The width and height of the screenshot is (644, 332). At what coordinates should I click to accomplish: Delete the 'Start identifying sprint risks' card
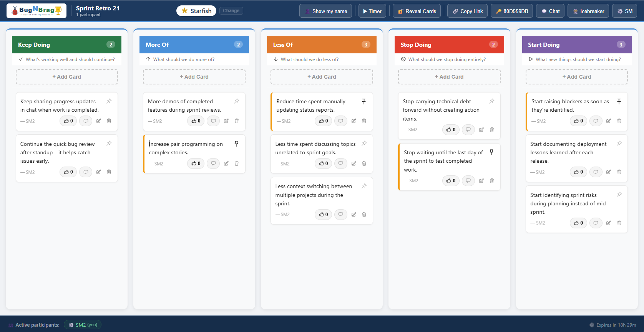[619, 223]
